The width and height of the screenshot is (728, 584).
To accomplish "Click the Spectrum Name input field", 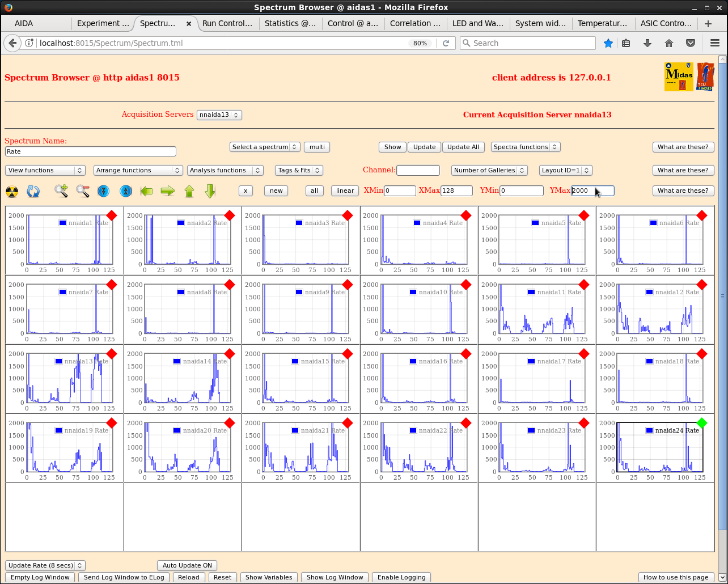I will pos(91,151).
